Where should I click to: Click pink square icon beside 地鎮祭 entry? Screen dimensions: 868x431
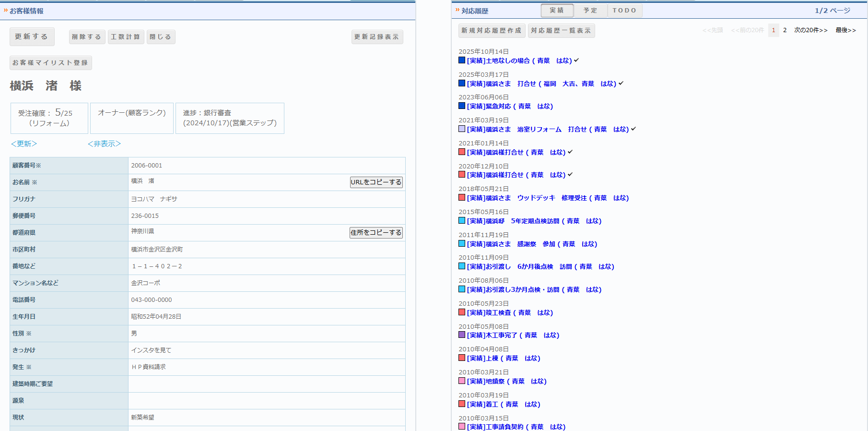click(x=462, y=381)
